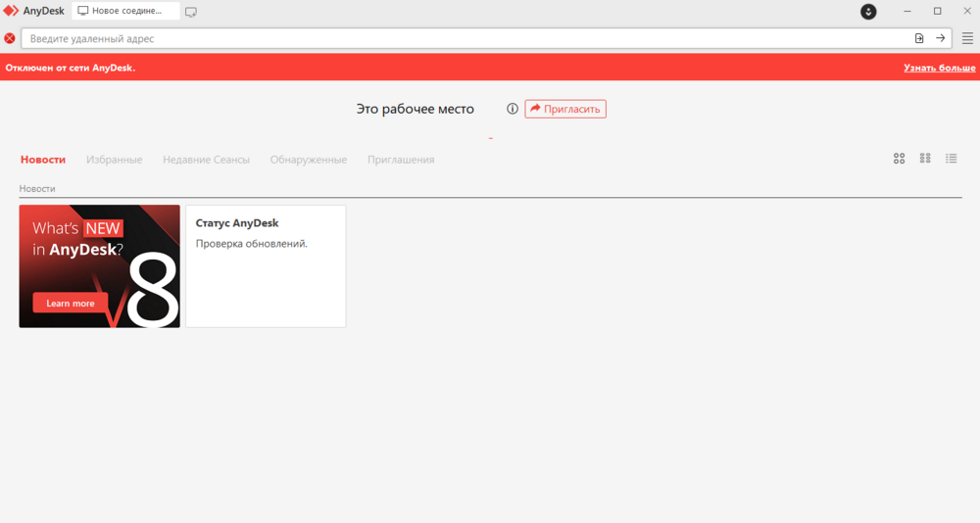Switch to list view icon
This screenshot has width=980, height=523.
click(952, 159)
